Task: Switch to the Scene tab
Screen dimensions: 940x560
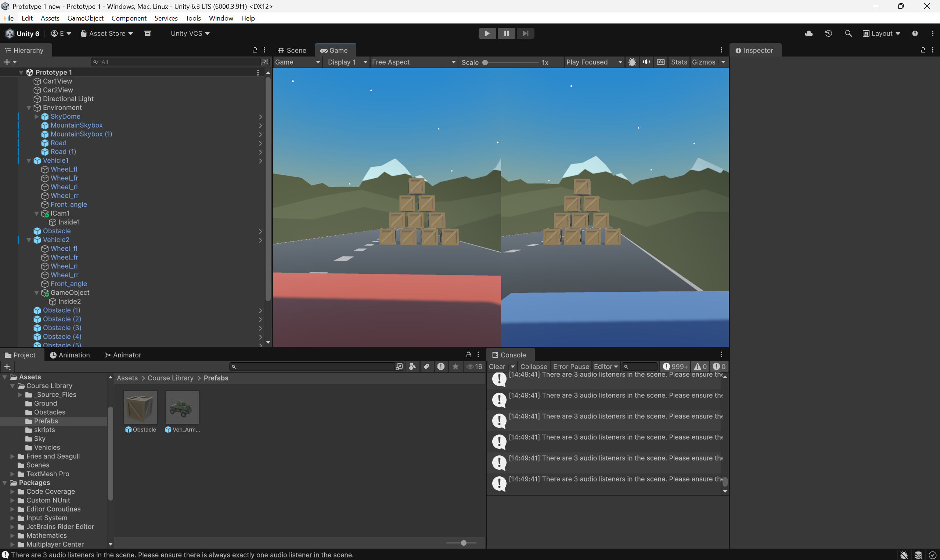Action: click(292, 51)
